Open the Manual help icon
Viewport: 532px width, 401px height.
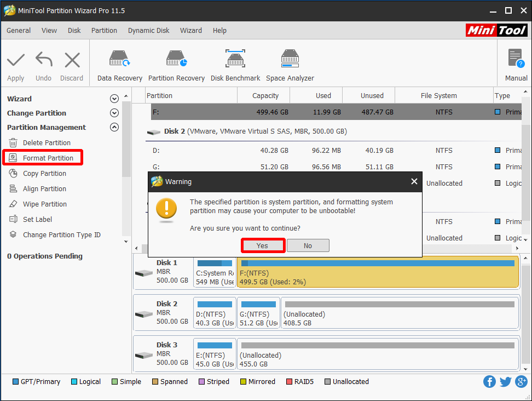(516, 59)
